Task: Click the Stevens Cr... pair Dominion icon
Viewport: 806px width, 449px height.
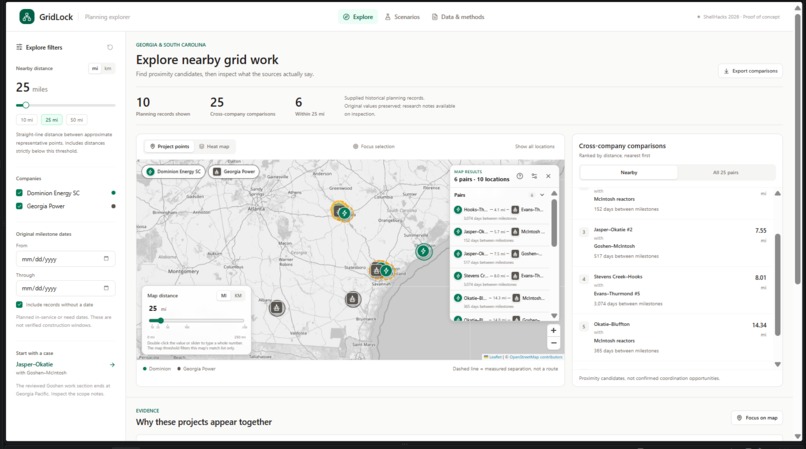Action: pyautogui.click(x=457, y=276)
